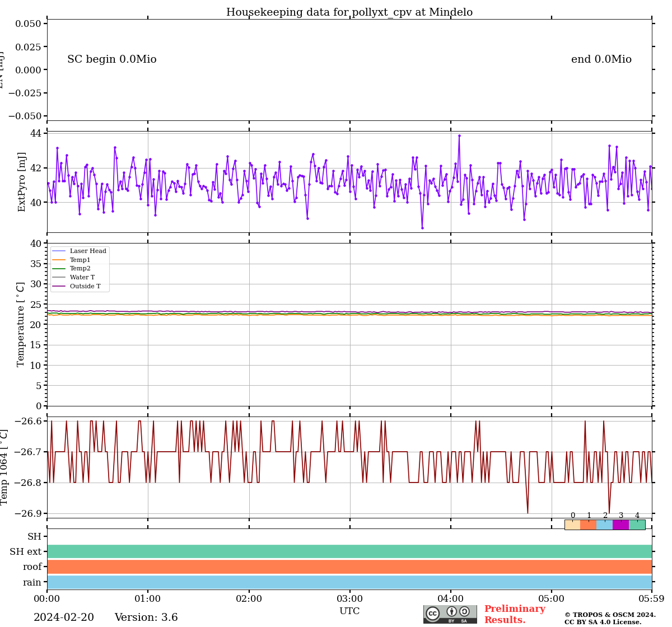Click the 'Outside T' legend entry
This screenshot has width=672, height=627.
pos(77,286)
